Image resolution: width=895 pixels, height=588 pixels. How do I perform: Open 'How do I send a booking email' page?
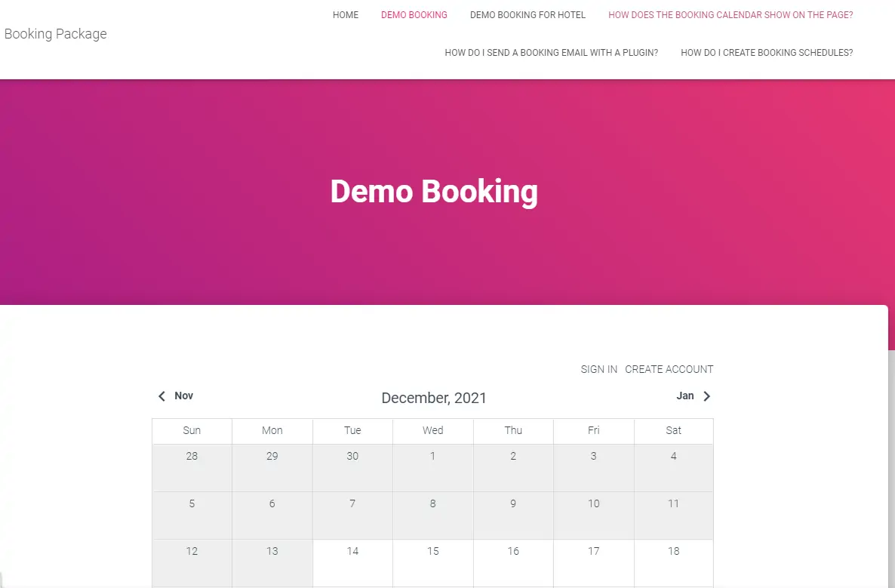coord(551,53)
